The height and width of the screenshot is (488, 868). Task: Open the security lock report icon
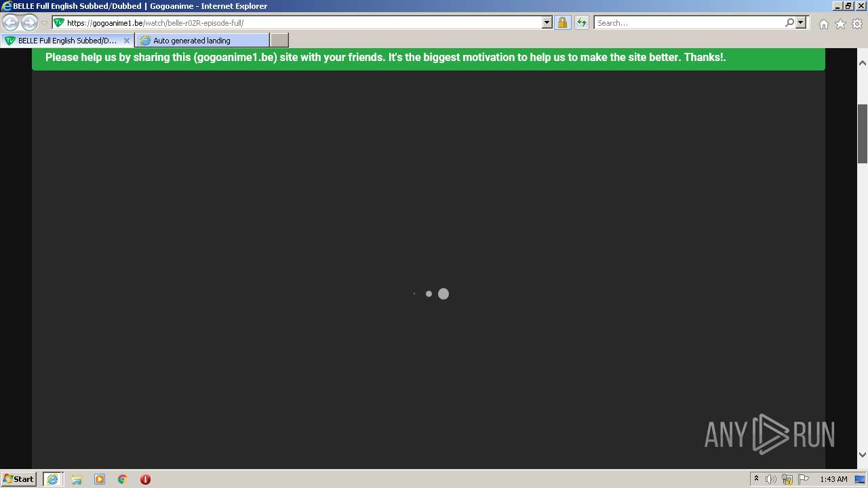coord(562,22)
